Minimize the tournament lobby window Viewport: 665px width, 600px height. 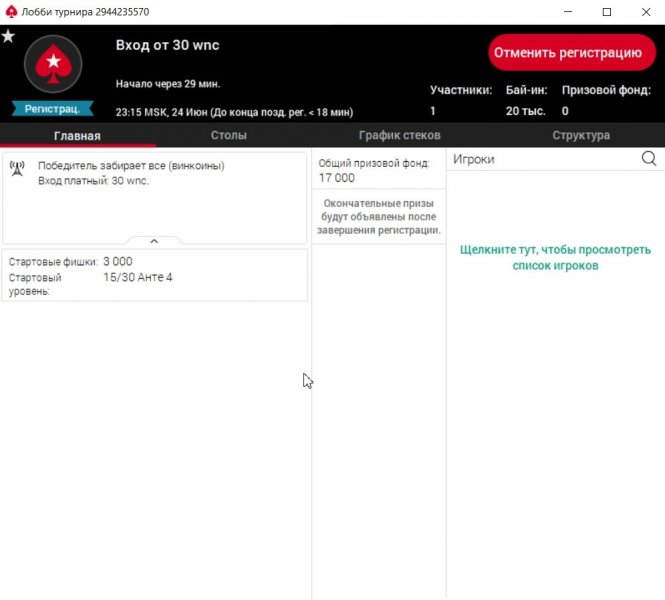(560, 12)
